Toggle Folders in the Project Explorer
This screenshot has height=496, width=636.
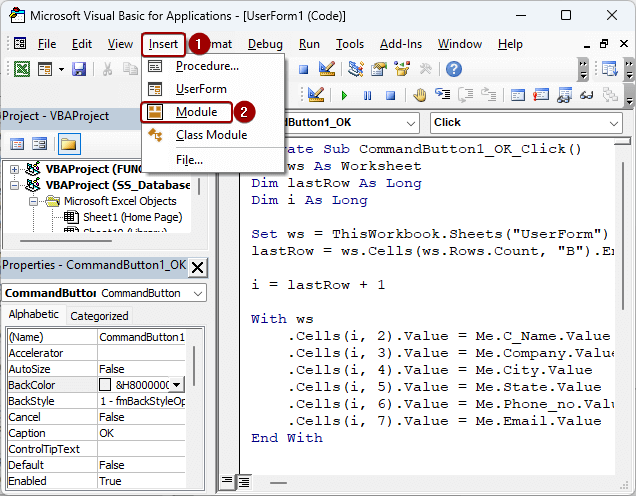(x=69, y=144)
